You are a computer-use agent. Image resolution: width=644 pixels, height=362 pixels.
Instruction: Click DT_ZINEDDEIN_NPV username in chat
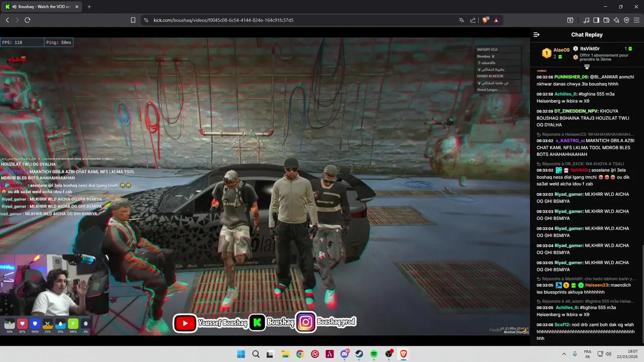577,111
